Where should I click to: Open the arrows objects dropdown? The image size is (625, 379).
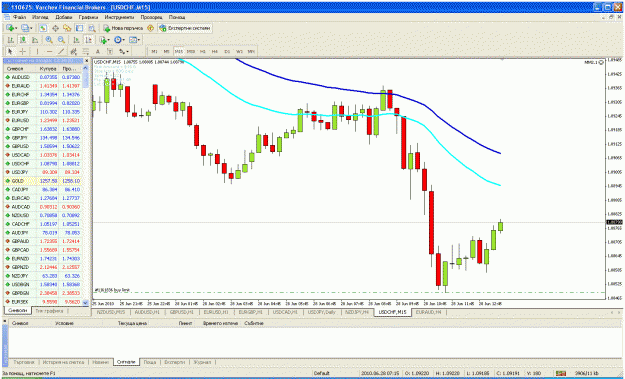pyautogui.click(x=124, y=51)
